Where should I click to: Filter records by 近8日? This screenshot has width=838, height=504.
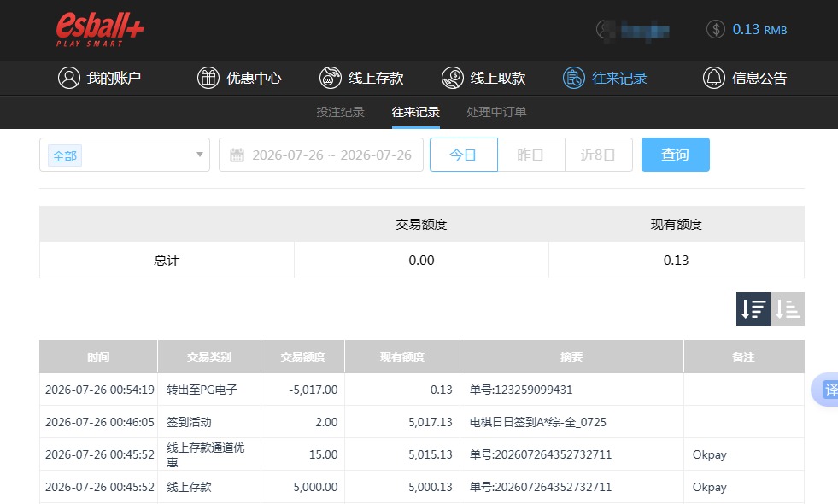tap(599, 155)
